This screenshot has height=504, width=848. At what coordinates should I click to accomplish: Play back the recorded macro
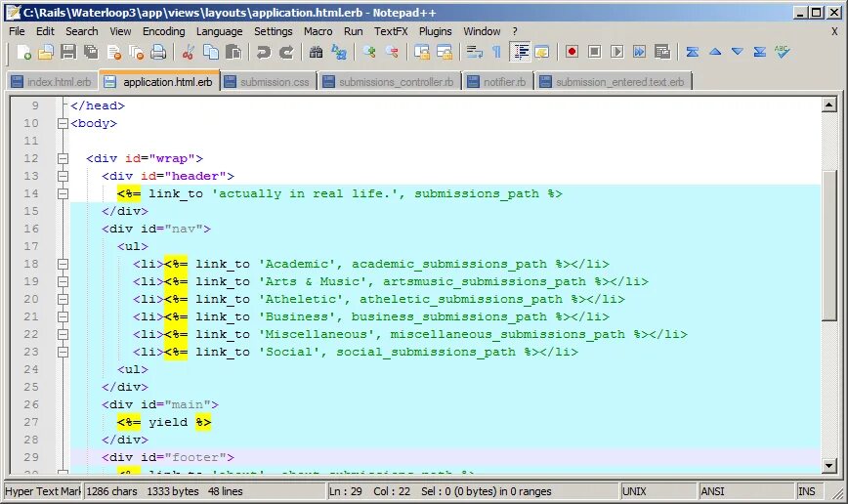tap(616, 52)
